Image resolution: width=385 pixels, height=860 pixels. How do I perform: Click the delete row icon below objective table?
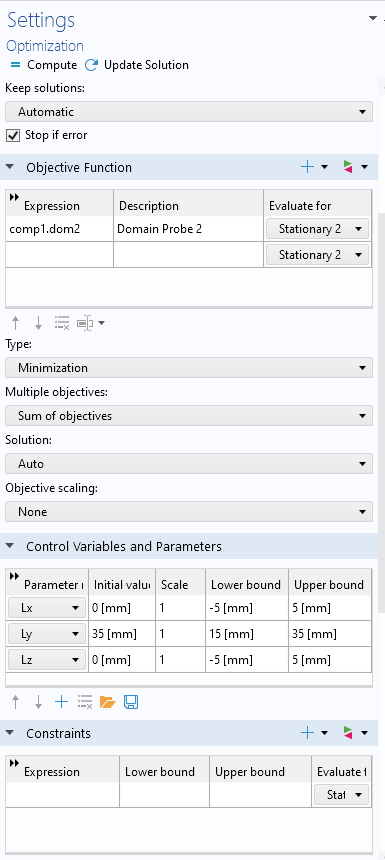point(61,324)
